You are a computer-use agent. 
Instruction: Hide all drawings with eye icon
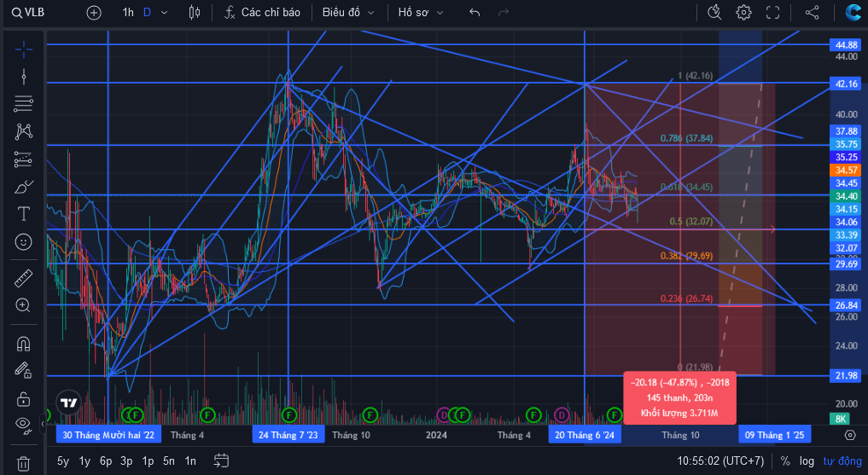[23, 424]
